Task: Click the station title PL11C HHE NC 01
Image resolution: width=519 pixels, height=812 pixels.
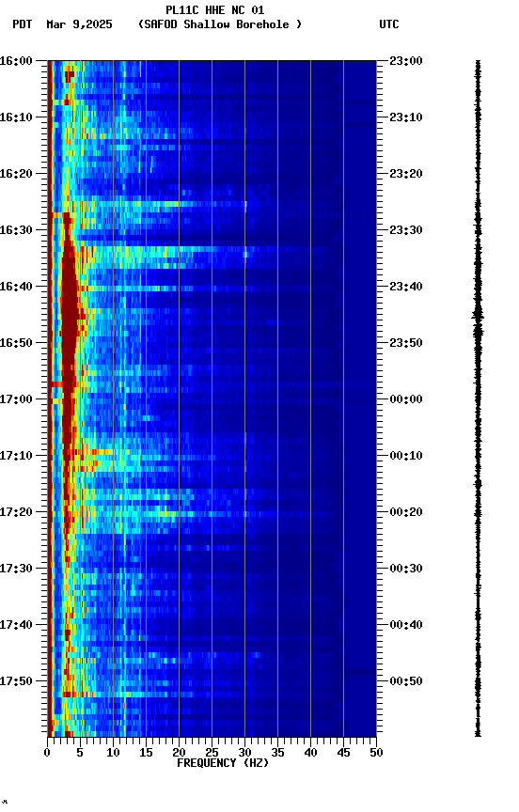Action: tap(215, 10)
